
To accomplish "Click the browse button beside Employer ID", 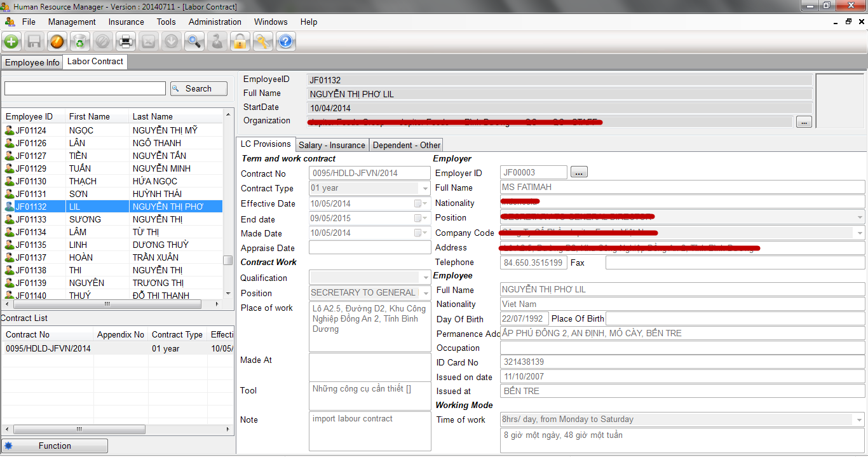I will [x=579, y=172].
